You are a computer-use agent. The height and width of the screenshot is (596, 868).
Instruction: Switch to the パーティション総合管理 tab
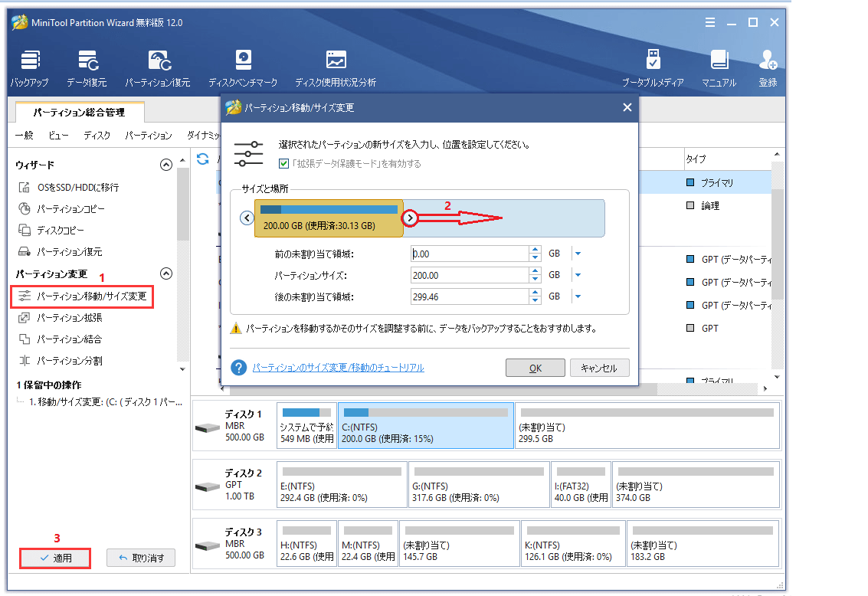pyautogui.click(x=79, y=112)
